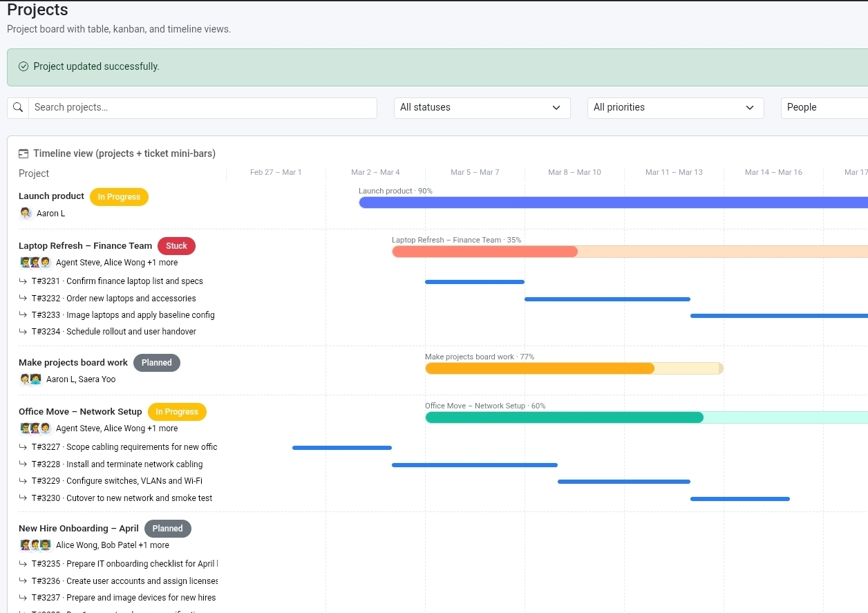Click avatars beside Aaron L, Saera Yoo
Screen dimensions: 868x613
(30, 379)
